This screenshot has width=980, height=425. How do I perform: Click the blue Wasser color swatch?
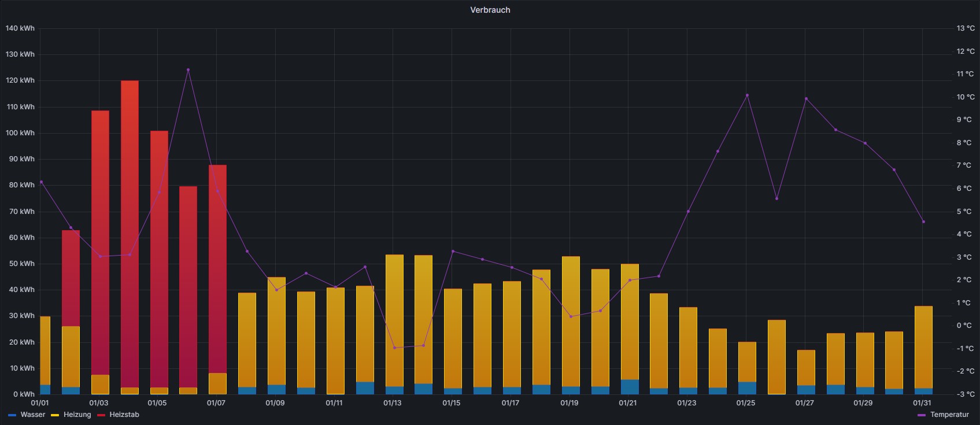pos(12,415)
